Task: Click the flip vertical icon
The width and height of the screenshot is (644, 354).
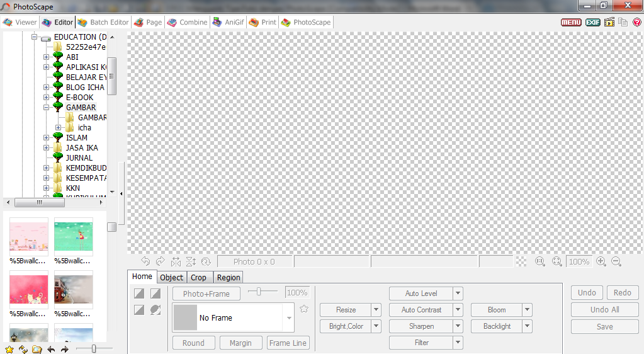Action: (x=191, y=261)
